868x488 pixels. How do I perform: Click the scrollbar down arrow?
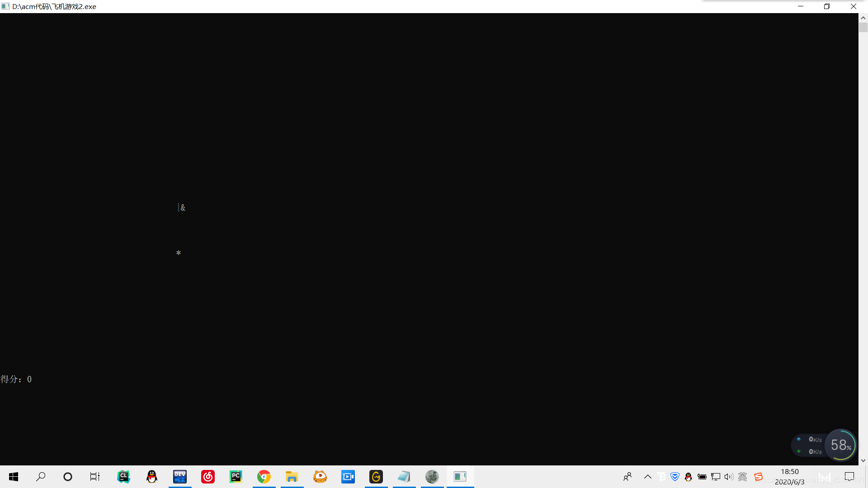click(863, 460)
